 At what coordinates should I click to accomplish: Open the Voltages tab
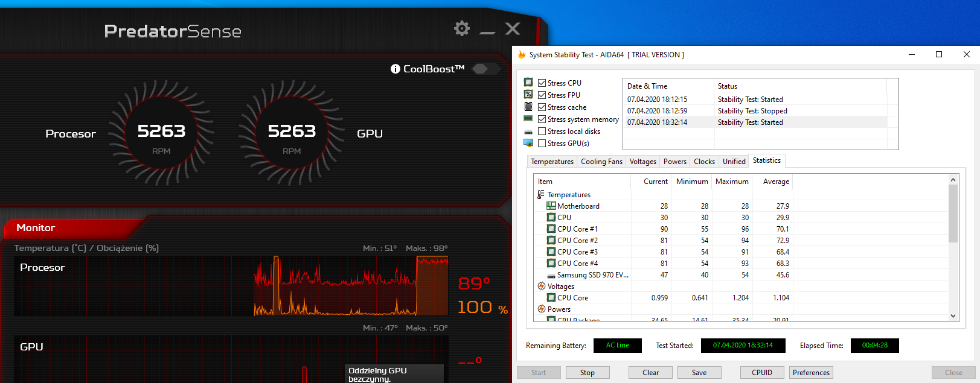642,162
